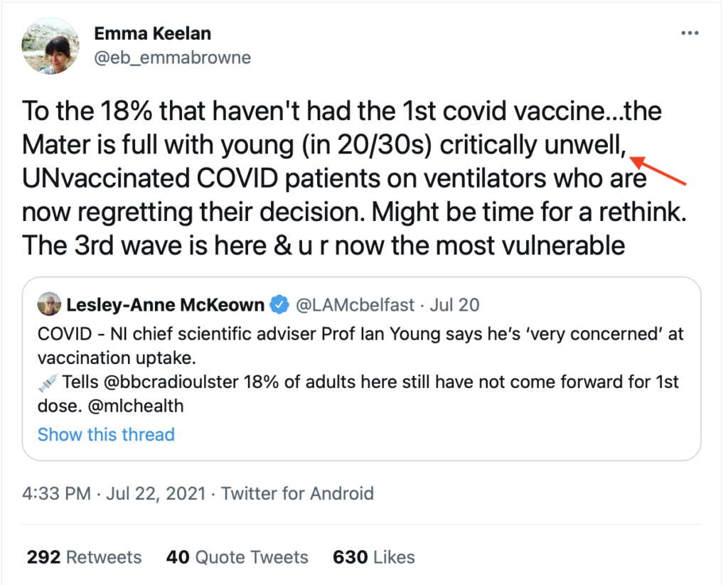Open the Jul 20 quoted tweet date

[454, 305]
